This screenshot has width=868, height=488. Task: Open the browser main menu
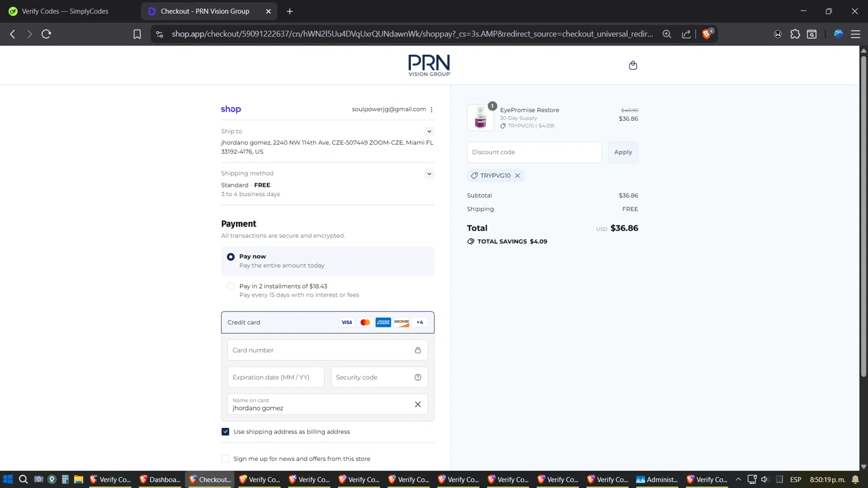tap(855, 34)
